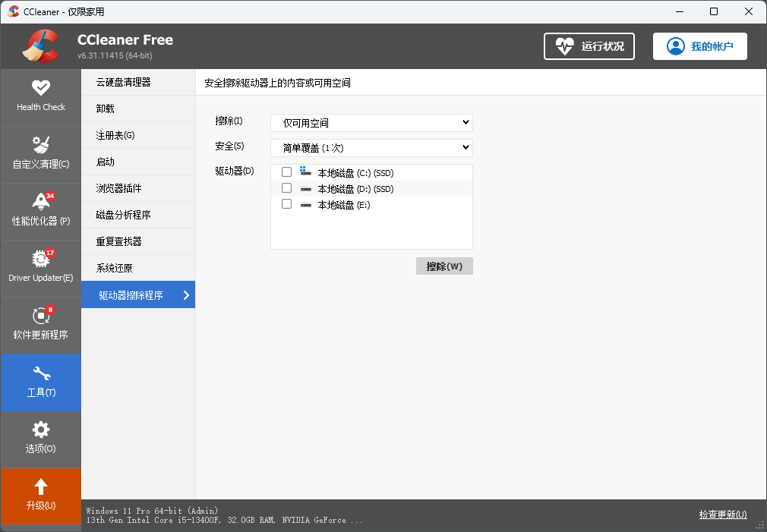Image resolution: width=767 pixels, height=532 pixels.
Task: Open the 自定义清理 broom icon
Action: (x=40, y=145)
